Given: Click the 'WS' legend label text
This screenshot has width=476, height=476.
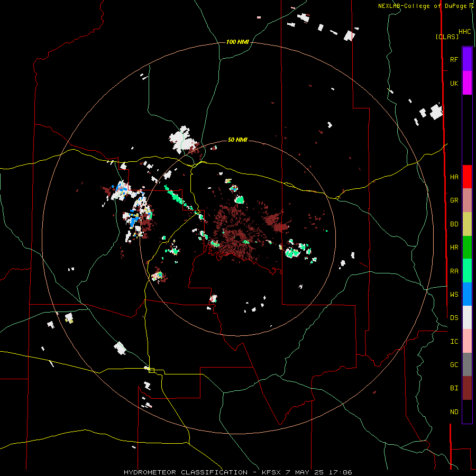Looking at the screenshot, I should point(454,294).
